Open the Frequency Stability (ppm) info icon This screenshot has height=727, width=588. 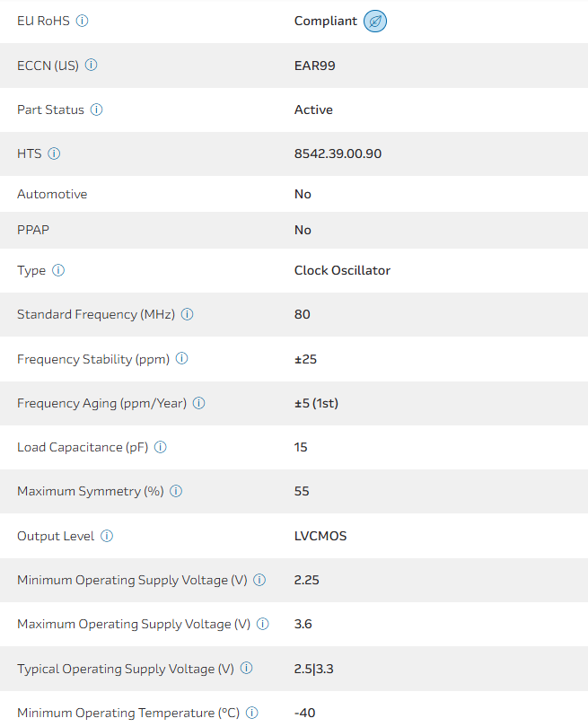[x=182, y=358]
